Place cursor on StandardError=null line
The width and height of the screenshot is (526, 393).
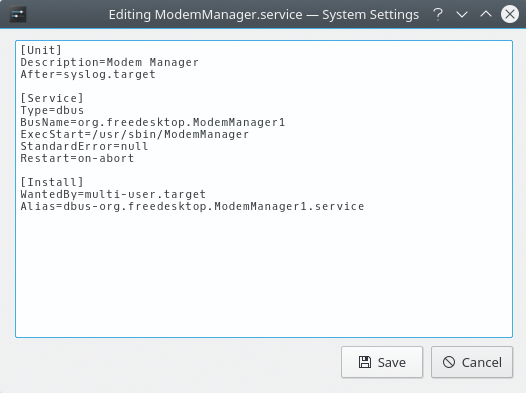84,147
